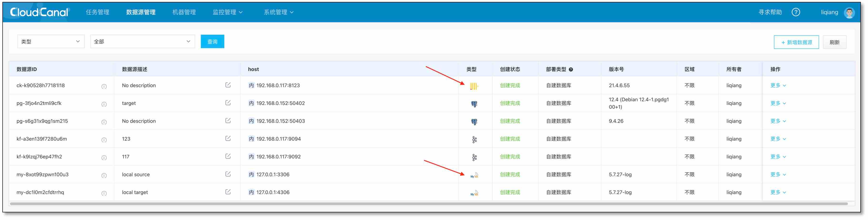
Task: Click Kafka icon in kf-k9lzqj76ep47fh2 row
Action: coord(474,157)
